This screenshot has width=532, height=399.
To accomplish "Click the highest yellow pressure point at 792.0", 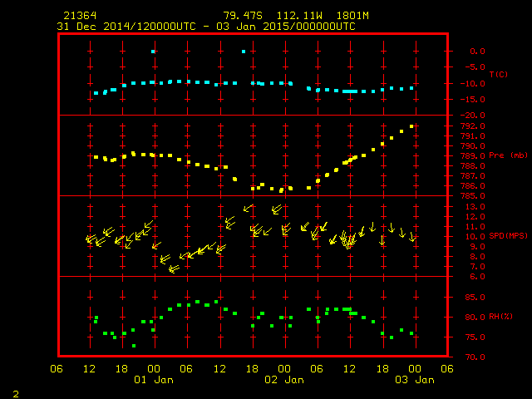I will tap(411, 126).
